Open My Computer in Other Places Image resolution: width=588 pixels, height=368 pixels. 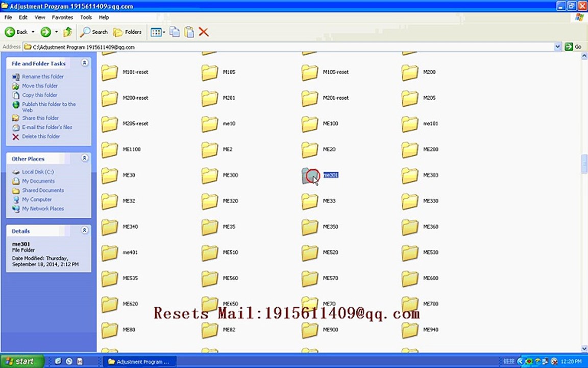(x=37, y=199)
